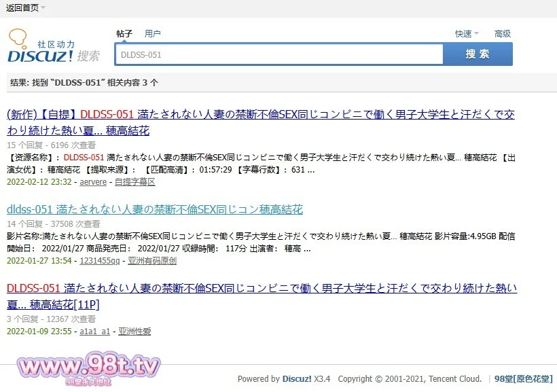Switch to the 帖子 search tab

click(x=124, y=33)
